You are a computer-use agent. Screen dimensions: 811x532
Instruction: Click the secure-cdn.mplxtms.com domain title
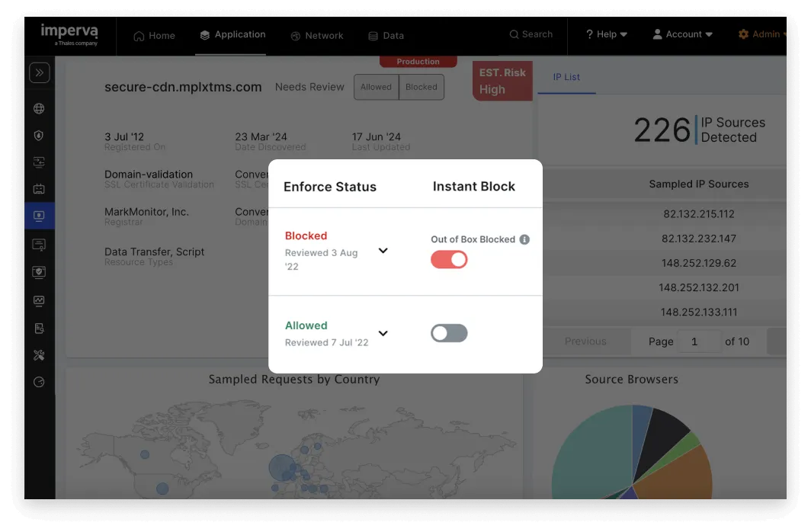183,87
